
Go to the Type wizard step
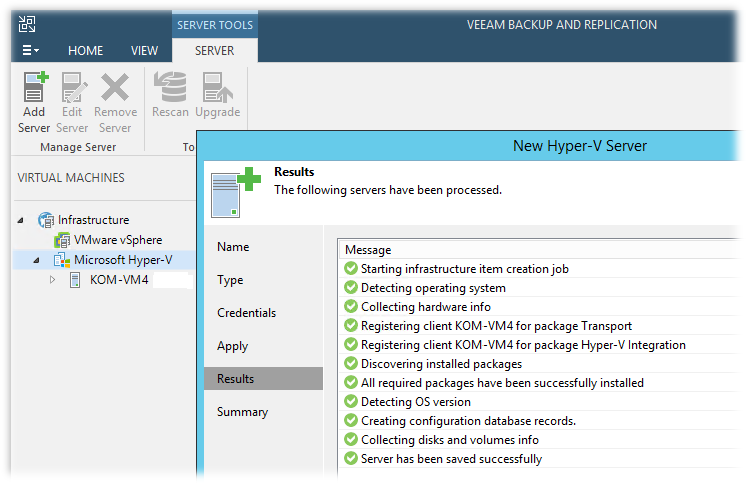230,280
